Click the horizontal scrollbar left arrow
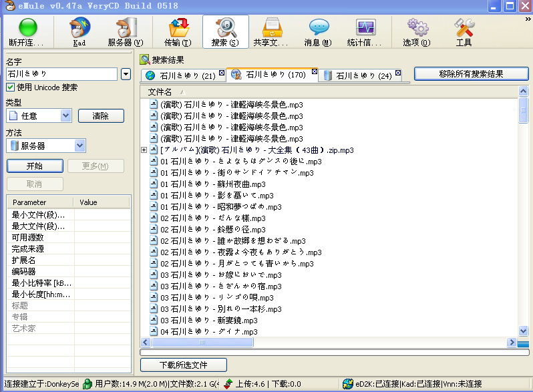The height and width of the screenshot is (392, 533). pyautogui.click(x=146, y=343)
